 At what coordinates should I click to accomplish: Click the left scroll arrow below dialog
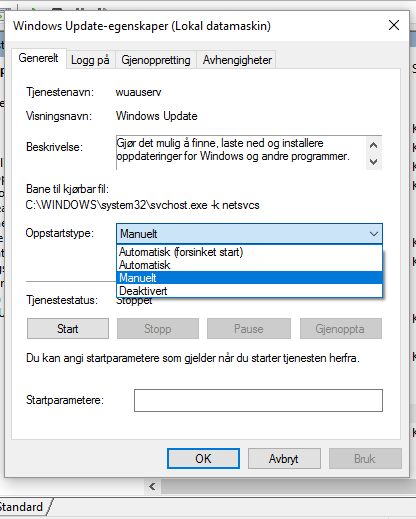coord(152,487)
